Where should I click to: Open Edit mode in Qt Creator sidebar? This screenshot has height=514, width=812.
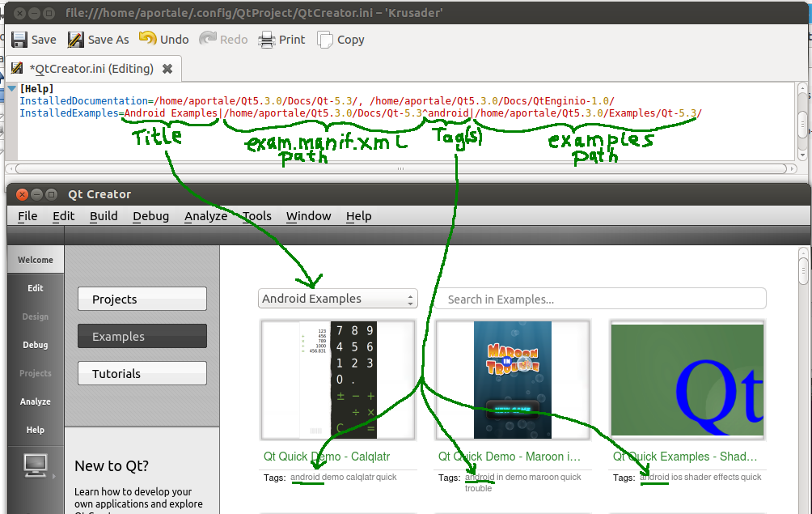[x=36, y=288]
